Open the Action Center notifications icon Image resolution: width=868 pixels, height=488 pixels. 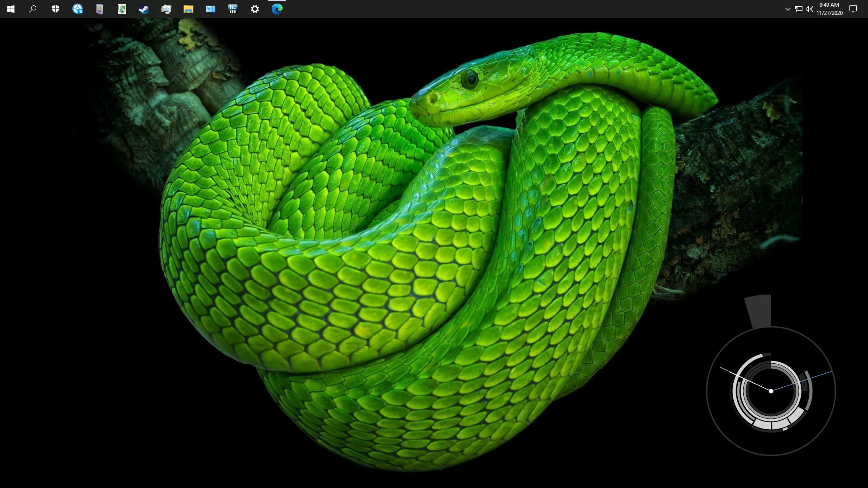click(853, 9)
